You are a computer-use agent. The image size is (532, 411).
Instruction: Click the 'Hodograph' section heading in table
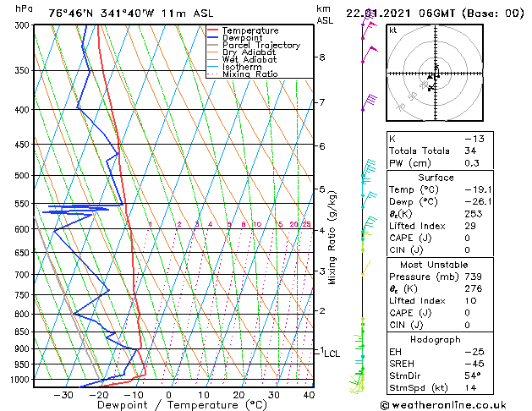[436, 340]
